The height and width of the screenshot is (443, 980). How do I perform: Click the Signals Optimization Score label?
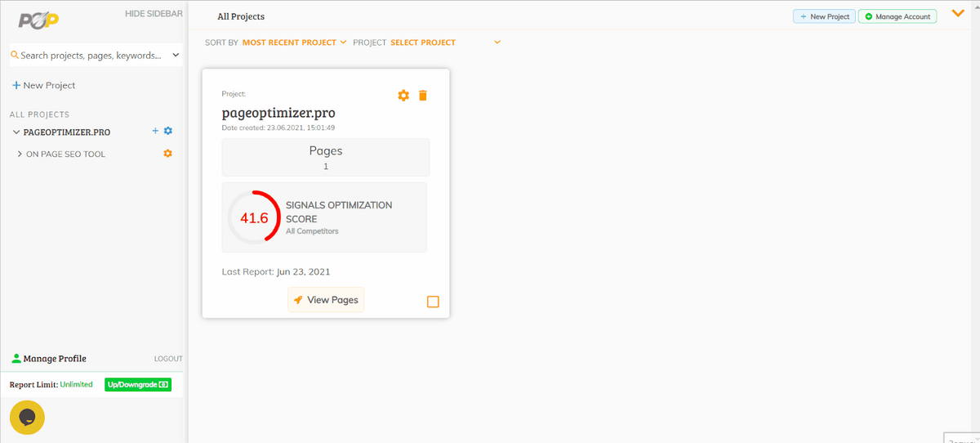(x=339, y=212)
